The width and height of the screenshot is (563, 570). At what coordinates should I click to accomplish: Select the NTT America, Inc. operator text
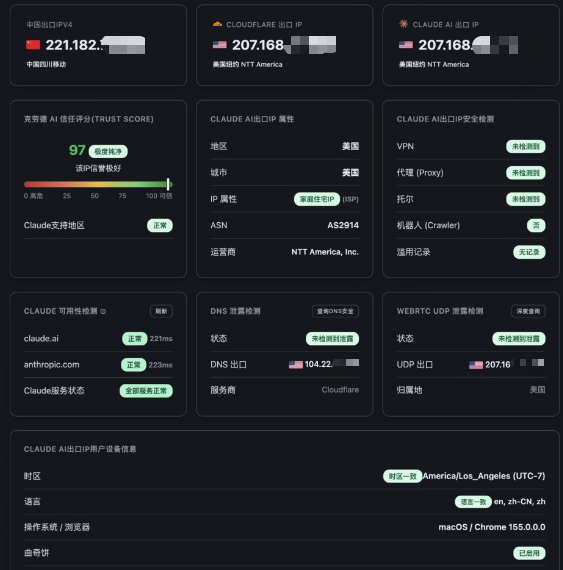point(325,252)
